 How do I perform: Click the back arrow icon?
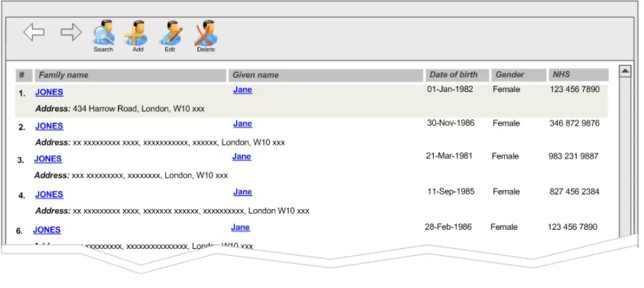coord(34,32)
